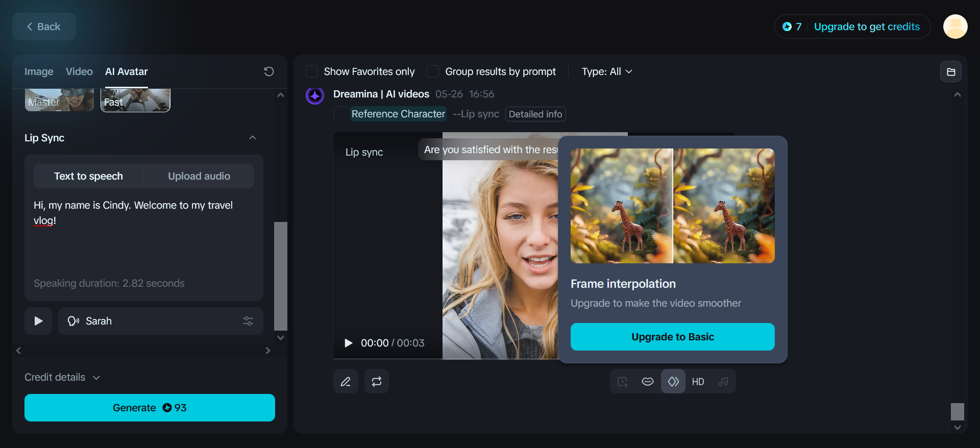Click the frame interpolation giraffe preview image
The image size is (980, 448).
pos(673,206)
